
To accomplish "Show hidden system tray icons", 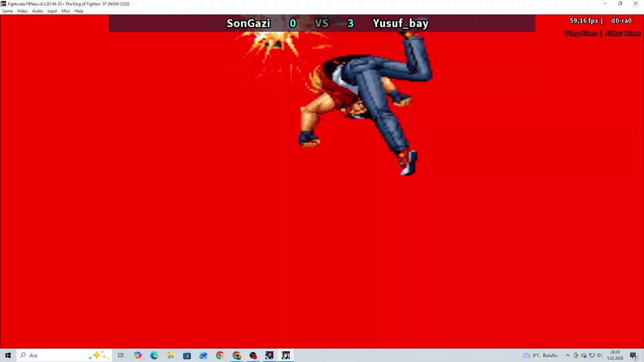I will coord(568,355).
